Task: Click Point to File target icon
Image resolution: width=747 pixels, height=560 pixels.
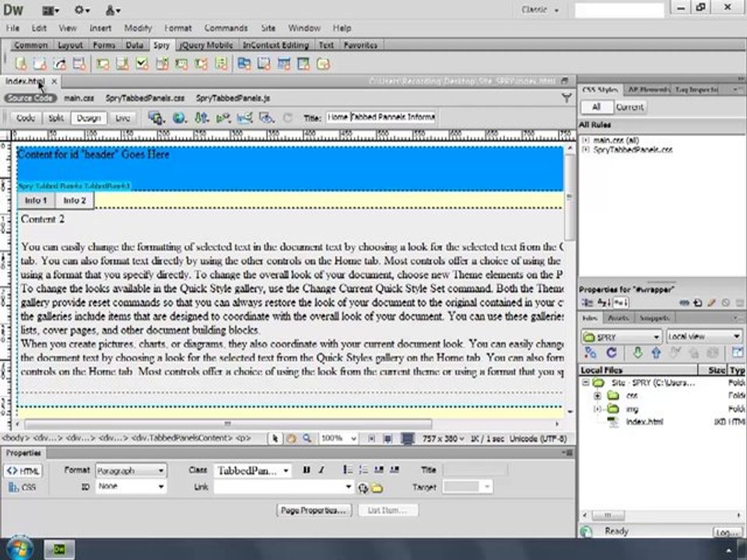Action: (x=363, y=488)
